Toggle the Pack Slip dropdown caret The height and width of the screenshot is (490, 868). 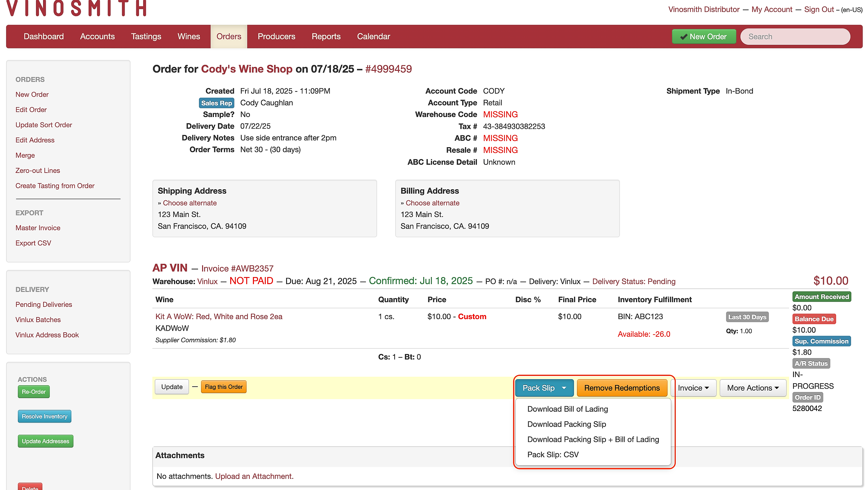pyautogui.click(x=564, y=388)
